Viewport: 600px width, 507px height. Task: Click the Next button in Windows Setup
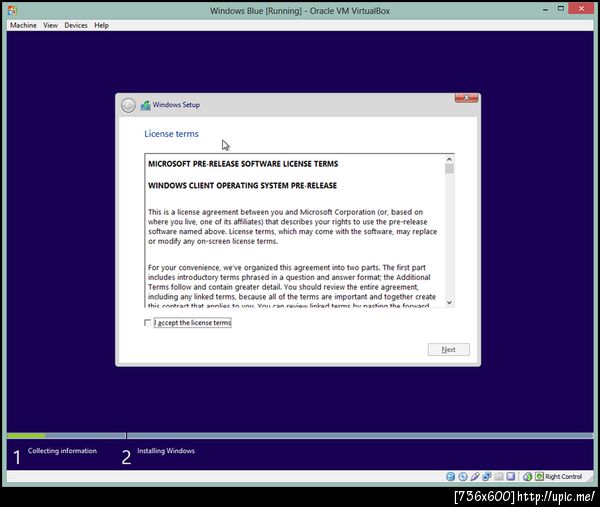click(x=448, y=349)
